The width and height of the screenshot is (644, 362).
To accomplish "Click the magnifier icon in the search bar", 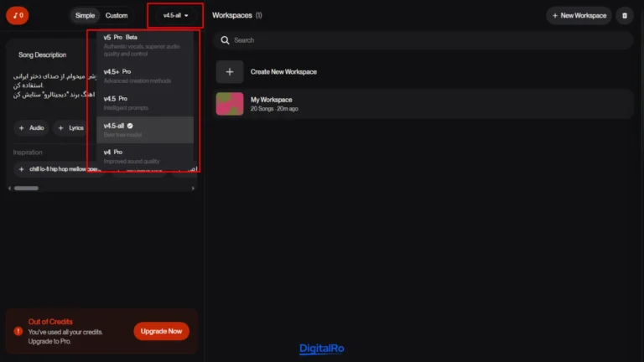I will [x=225, y=40].
